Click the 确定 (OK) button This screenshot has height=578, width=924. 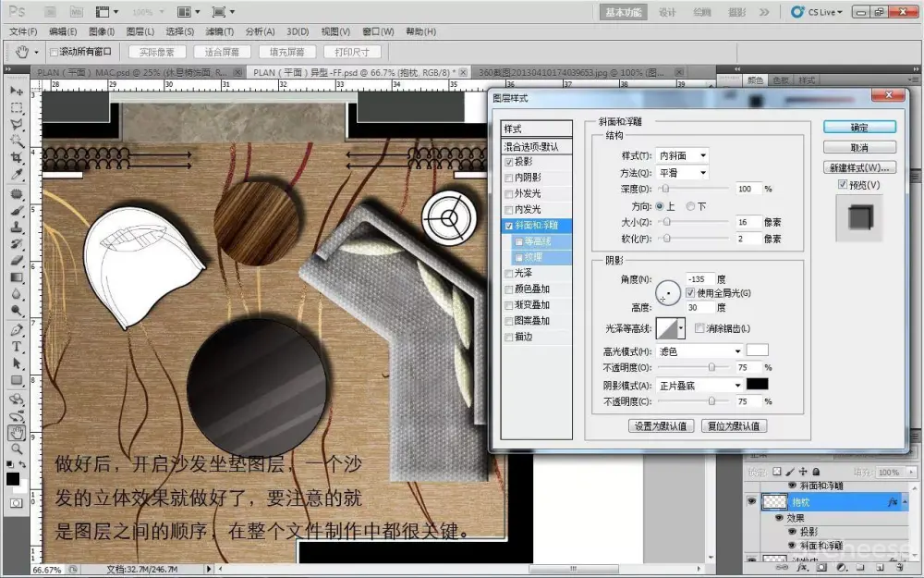(859, 127)
